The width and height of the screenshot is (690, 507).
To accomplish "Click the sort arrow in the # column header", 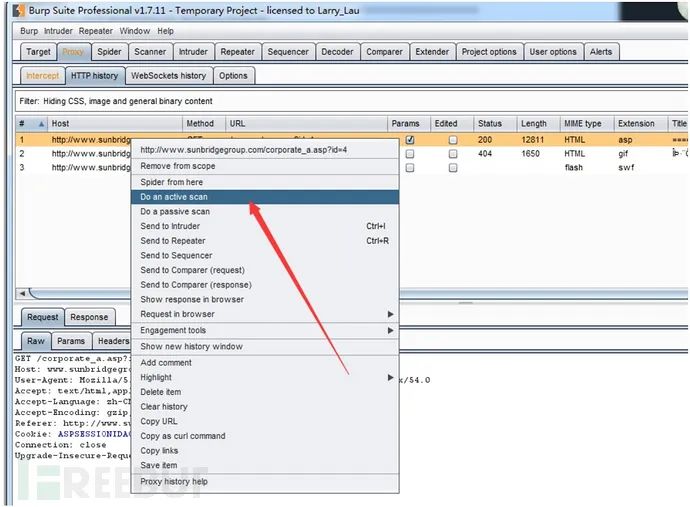I will pos(41,124).
